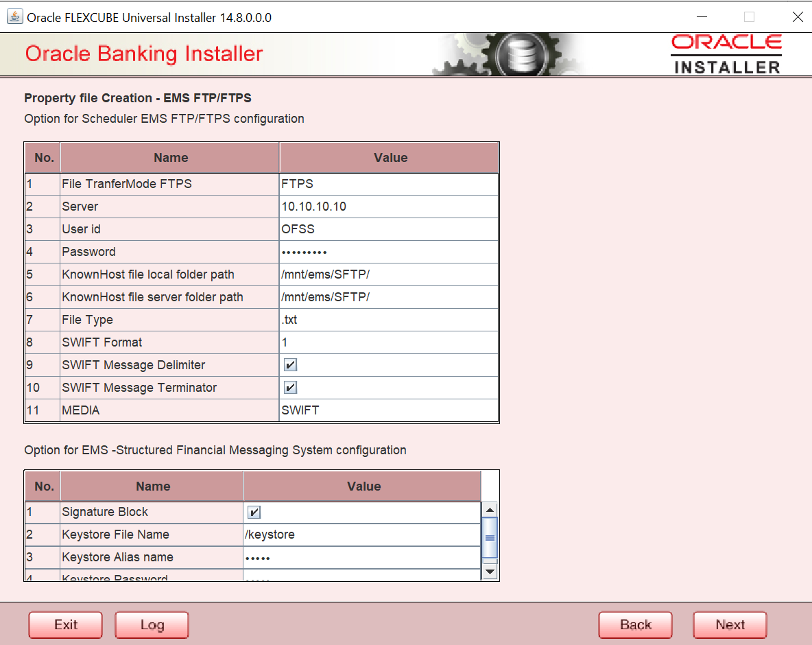Edit MEDIA value SWIFT

(388, 410)
